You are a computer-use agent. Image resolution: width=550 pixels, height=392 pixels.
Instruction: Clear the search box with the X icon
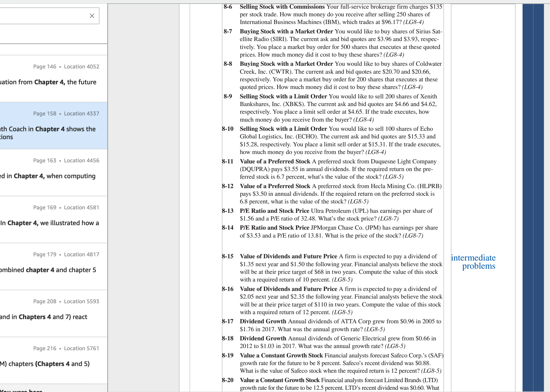click(92, 16)
